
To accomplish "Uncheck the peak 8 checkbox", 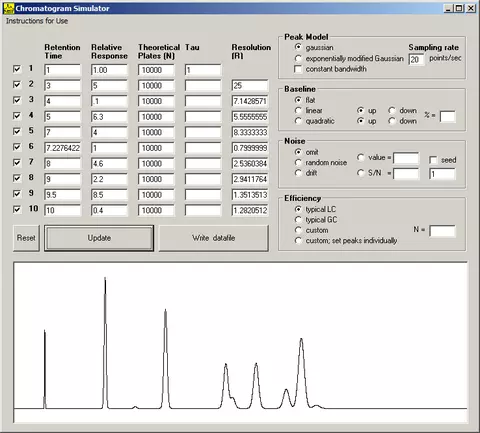I will coord(17,178).
